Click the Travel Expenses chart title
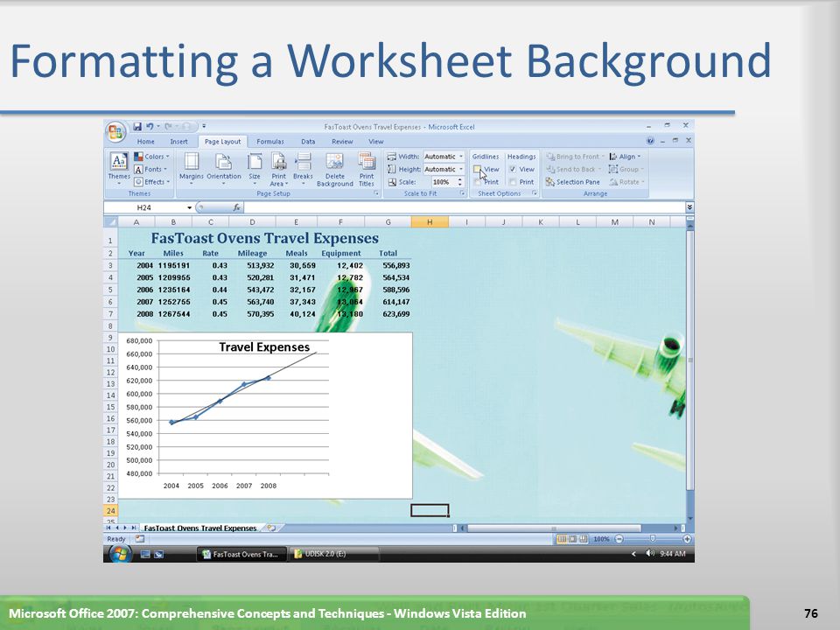Screen dimensions: 840x630 pyautogui.click(x=264, y=347)
